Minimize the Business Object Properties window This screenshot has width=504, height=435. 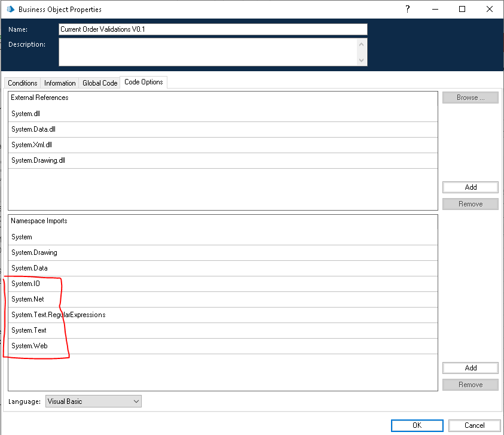tap(435, 9)
